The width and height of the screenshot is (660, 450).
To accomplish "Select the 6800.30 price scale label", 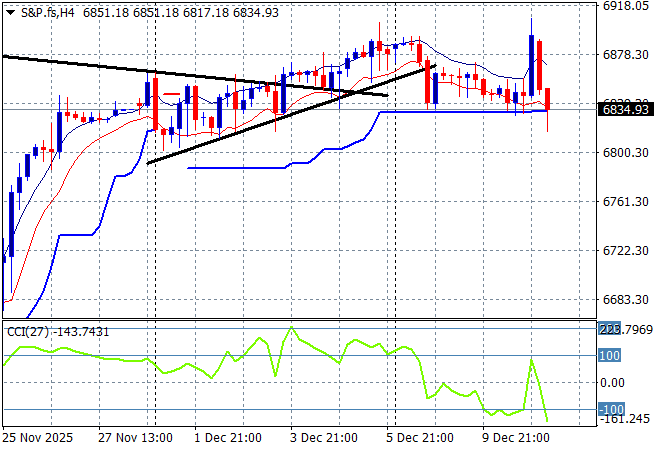I will tap(625, 152).
